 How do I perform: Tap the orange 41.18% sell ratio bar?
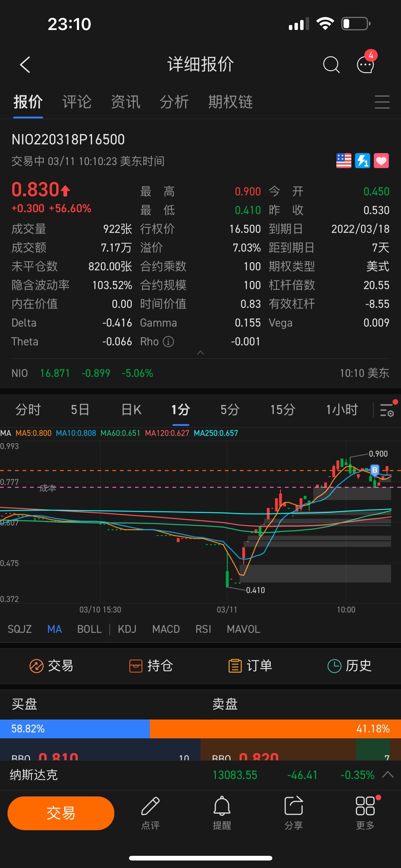(275, 729)
